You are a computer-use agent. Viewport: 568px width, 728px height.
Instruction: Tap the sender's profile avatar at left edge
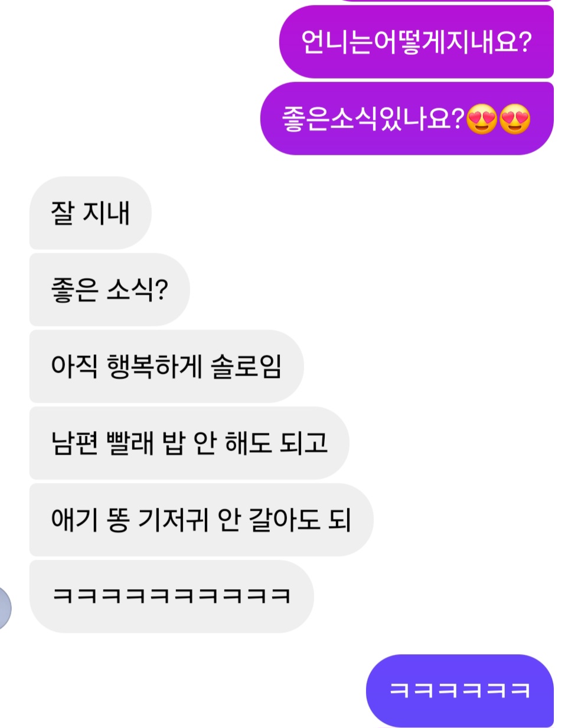click(x=5, y=608)
